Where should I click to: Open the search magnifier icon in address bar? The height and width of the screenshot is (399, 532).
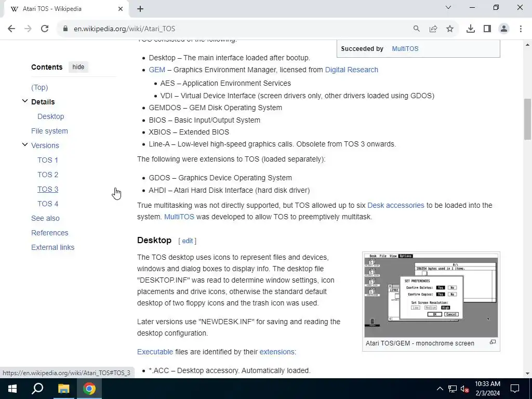coord(416,29)
